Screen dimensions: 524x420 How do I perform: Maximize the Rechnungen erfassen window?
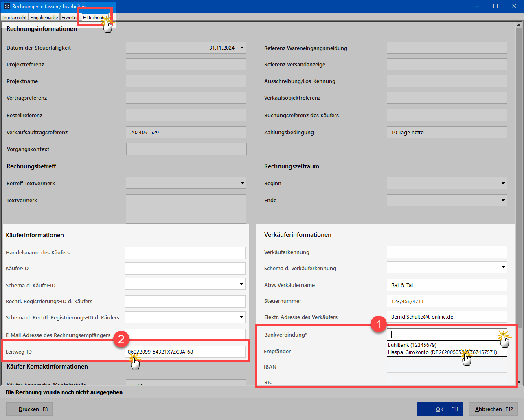(x=495, y=6)
